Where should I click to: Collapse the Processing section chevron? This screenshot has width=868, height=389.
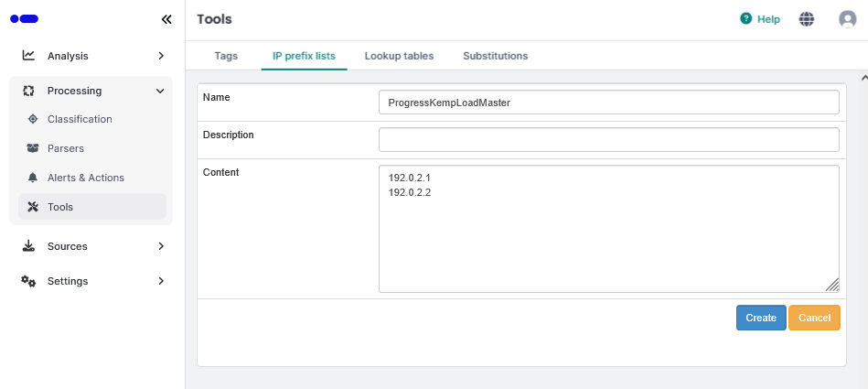pyautogui.click(x=160, y=91)
